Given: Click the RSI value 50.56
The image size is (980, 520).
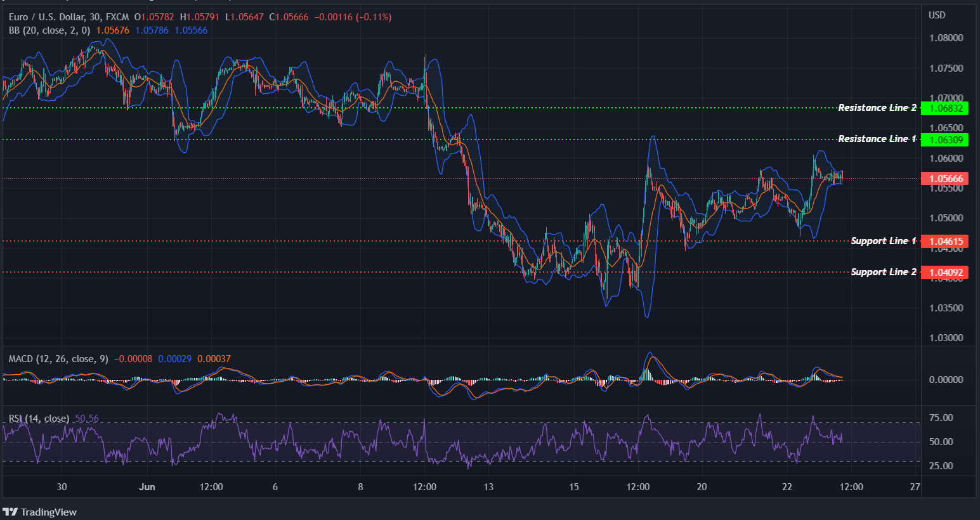Looking at the screenshot, I should [x=87, y=418].
